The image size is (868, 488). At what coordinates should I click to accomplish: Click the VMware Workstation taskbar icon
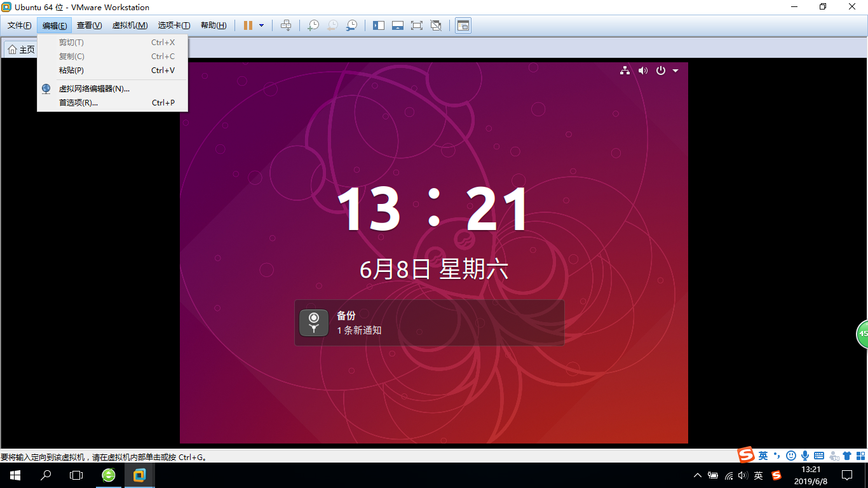tap(140, 475)
